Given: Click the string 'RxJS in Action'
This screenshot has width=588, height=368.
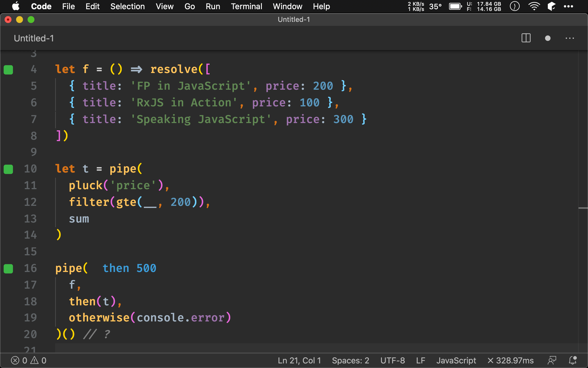Looking at the screenshot, I should 184,103.
